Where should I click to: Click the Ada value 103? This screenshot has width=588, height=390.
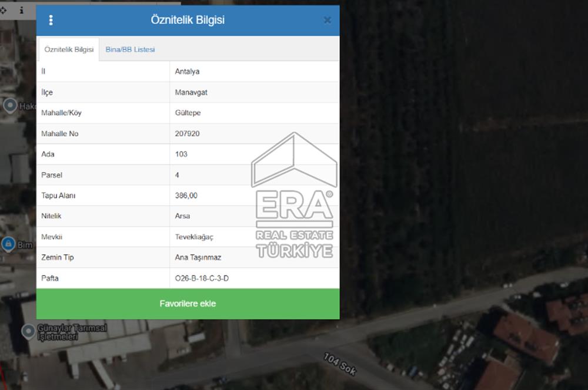click(x=181, y=154)
